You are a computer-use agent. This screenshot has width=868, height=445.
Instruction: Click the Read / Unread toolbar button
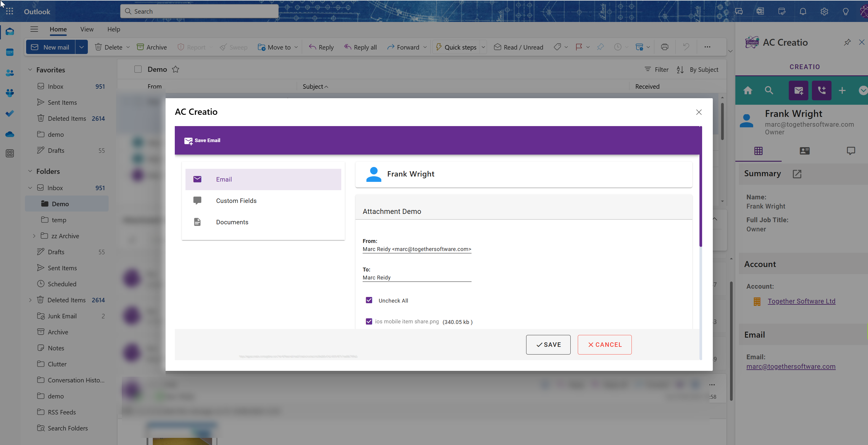point(518,47)
